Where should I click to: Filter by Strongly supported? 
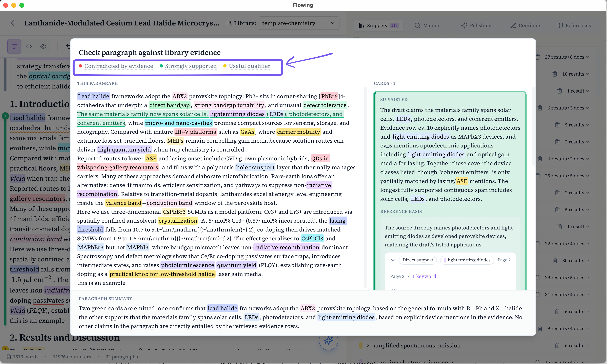(x=188, y=66)
